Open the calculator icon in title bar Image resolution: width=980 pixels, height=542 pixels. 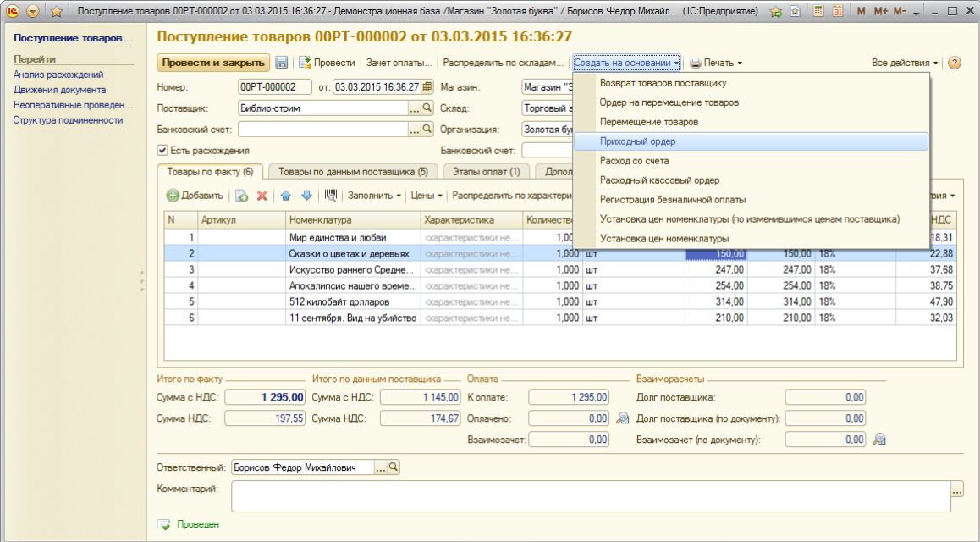coord(818,12)
